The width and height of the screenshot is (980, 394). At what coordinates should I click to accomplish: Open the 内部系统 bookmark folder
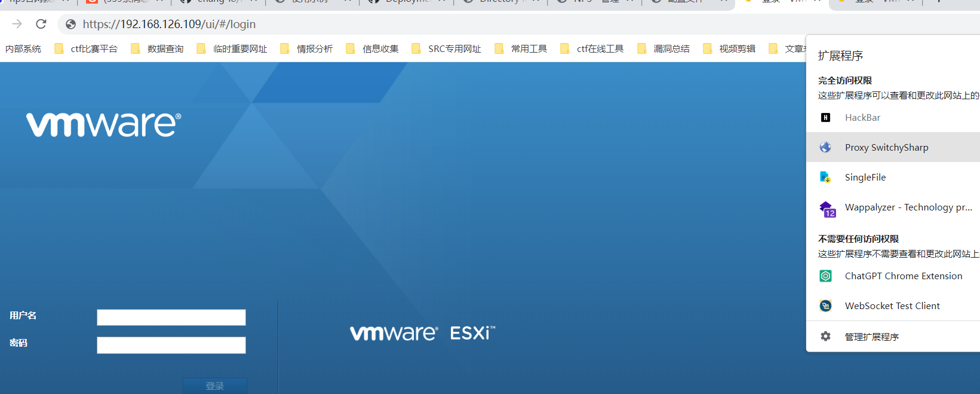click(23, 49)
